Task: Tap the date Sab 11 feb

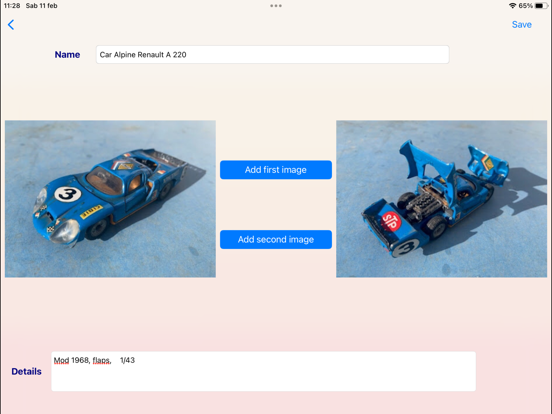Action: point(42,6)
